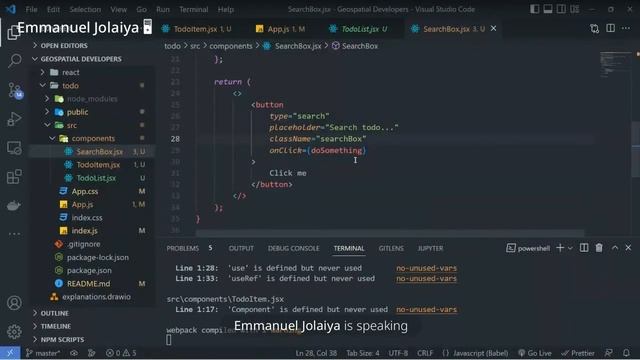Open index.js in the explorer
The image size is (640, 360).
coord(84,231)
